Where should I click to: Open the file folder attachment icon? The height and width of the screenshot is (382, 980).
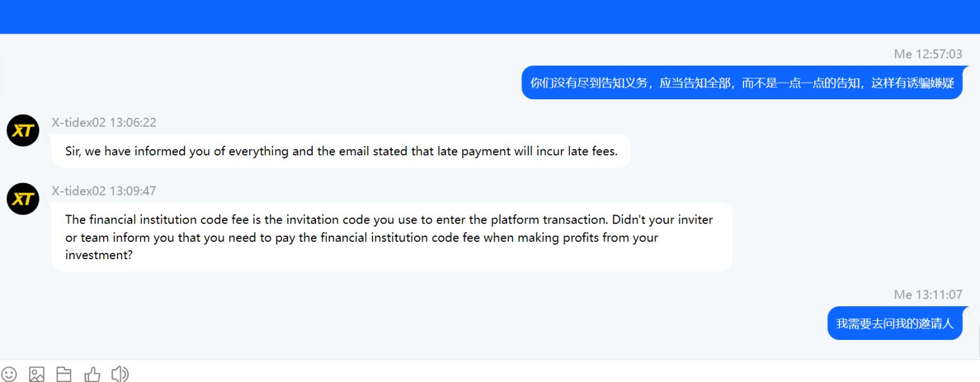coord(64,374)
